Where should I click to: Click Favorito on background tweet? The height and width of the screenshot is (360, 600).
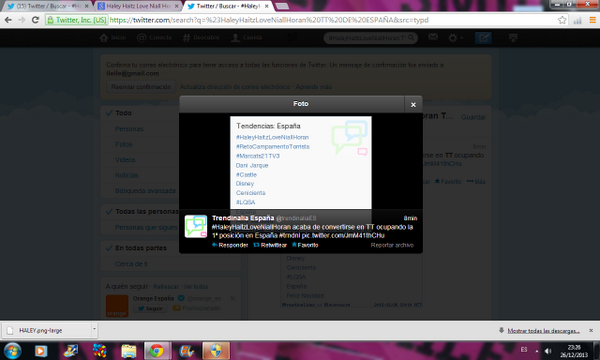(448, 181)
